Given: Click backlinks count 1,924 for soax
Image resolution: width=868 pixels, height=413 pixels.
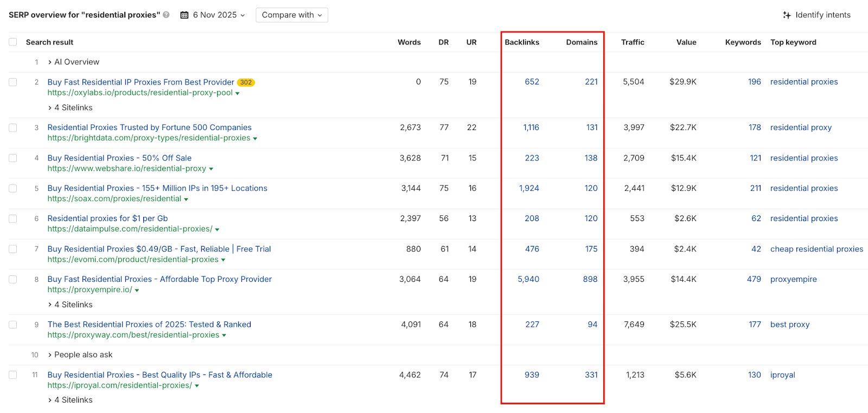Looking at the screenshot, I should tap(529, 188).
